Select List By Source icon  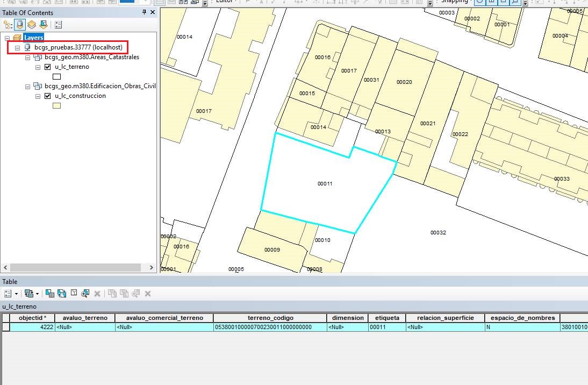click(x=20, y=25)
